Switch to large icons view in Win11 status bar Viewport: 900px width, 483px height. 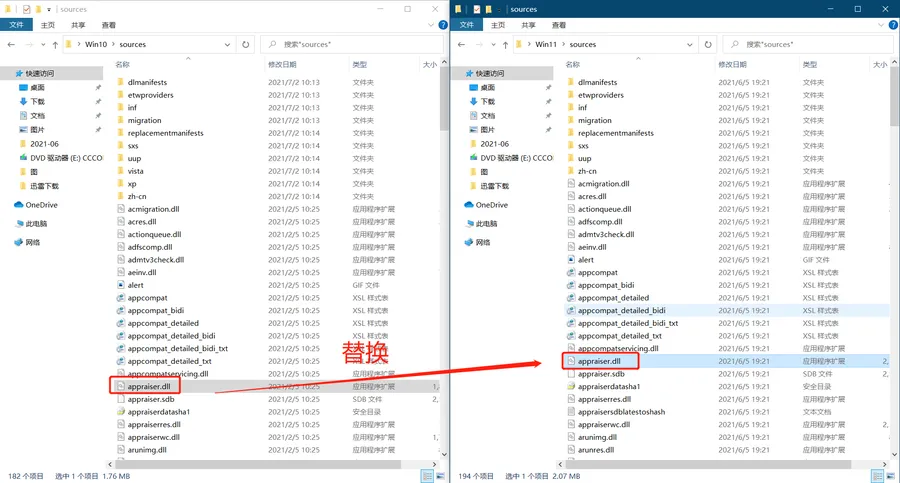[x=890, y=476]
